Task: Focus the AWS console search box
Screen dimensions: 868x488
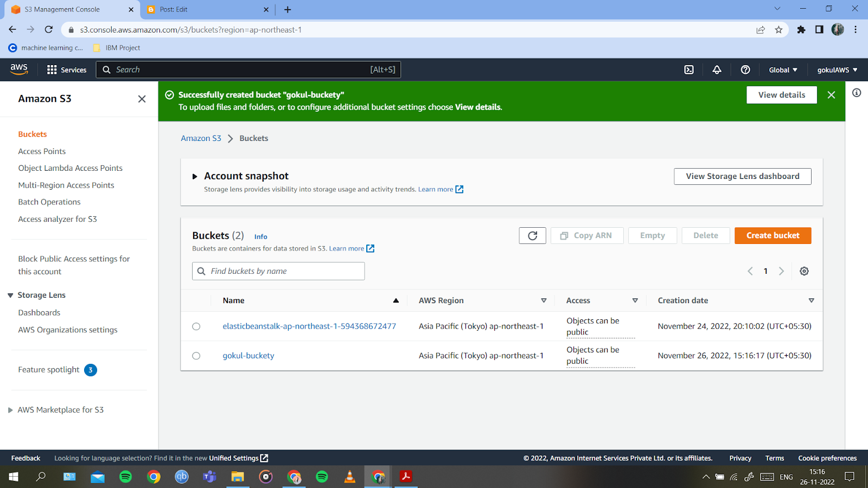Action: 248,70
